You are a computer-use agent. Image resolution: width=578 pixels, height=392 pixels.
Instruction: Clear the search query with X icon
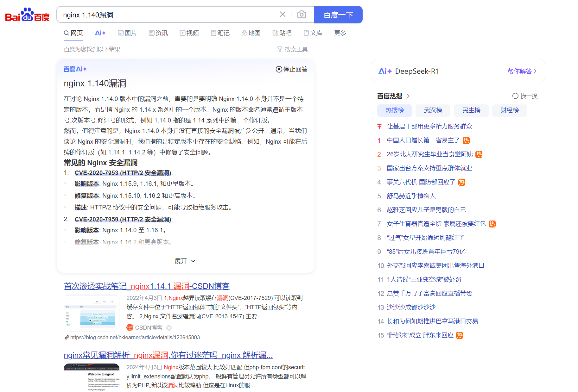[283, 14]
